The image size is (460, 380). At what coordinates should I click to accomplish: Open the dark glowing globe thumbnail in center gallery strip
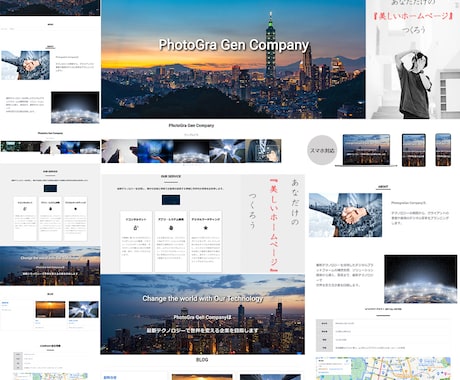point(191,151)
